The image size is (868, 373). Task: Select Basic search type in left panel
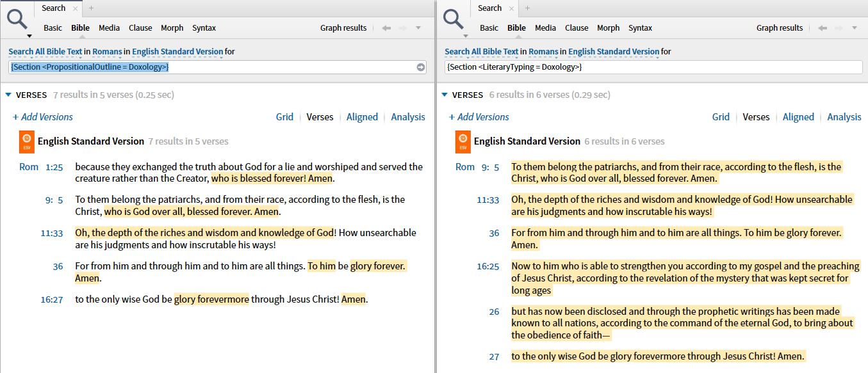point(53,28)
